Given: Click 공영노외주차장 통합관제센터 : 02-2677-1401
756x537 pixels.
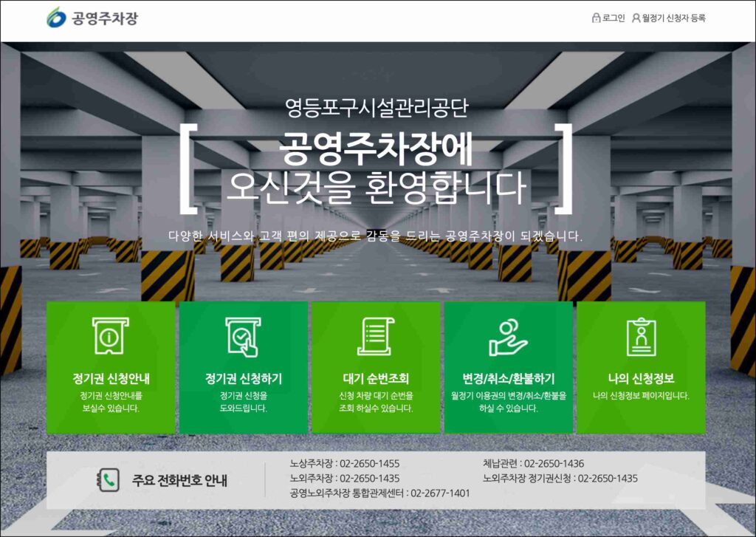Looking at the screenshot, I should 380,493.
